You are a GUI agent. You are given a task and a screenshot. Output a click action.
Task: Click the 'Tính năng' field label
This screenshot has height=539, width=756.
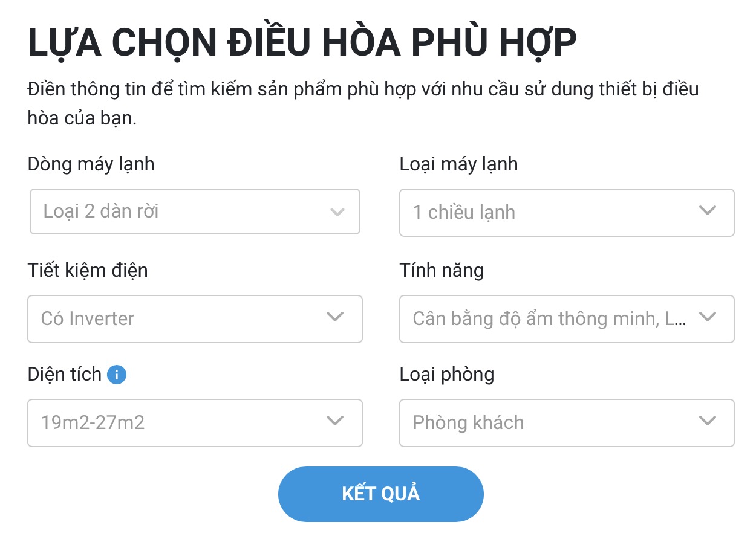click(x=442, y=270)
